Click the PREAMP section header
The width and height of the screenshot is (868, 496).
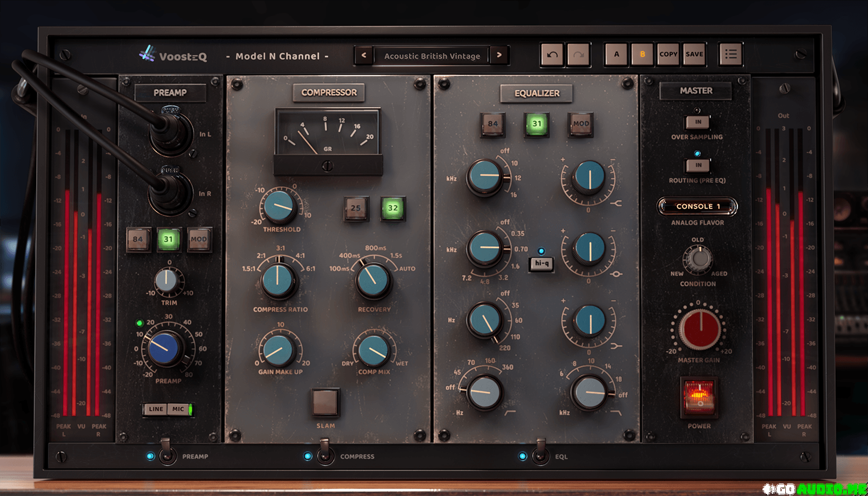click(170, 92)
